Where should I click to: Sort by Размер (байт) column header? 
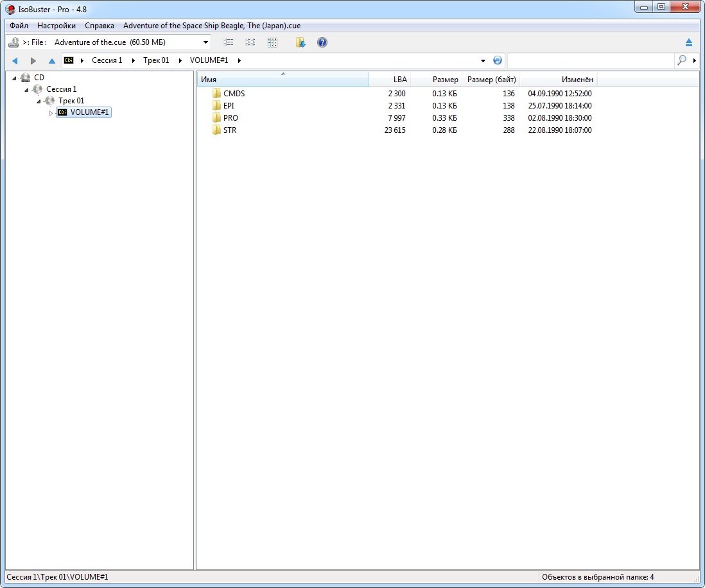(x=491, y=80)
